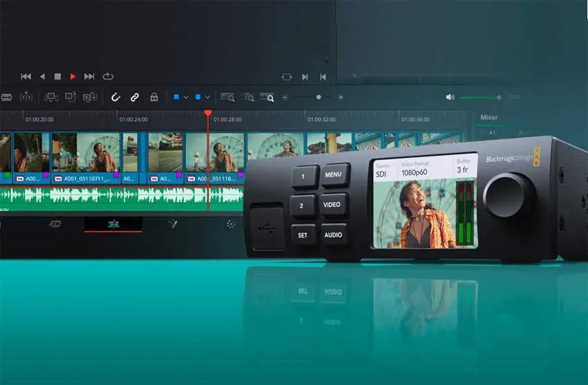Click the detail zoom icon
The height and width of the screenshot is (385, 588).
click(x=249, y=98)
